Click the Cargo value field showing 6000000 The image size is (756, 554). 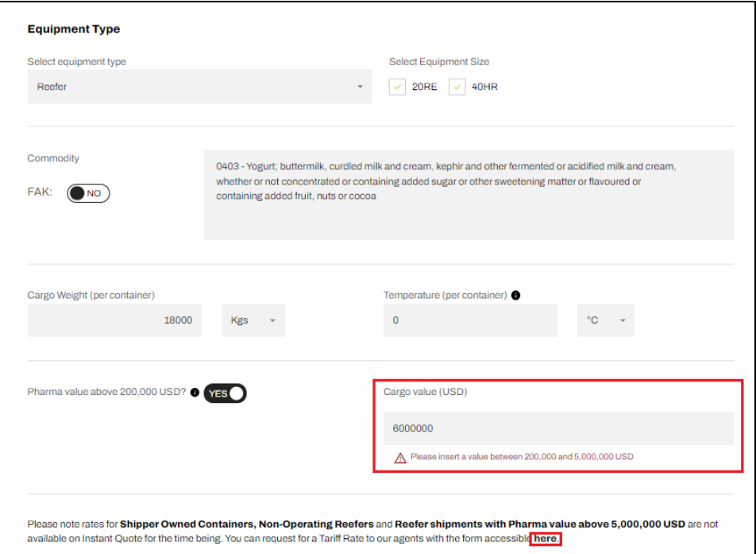(x=558, y=428)
